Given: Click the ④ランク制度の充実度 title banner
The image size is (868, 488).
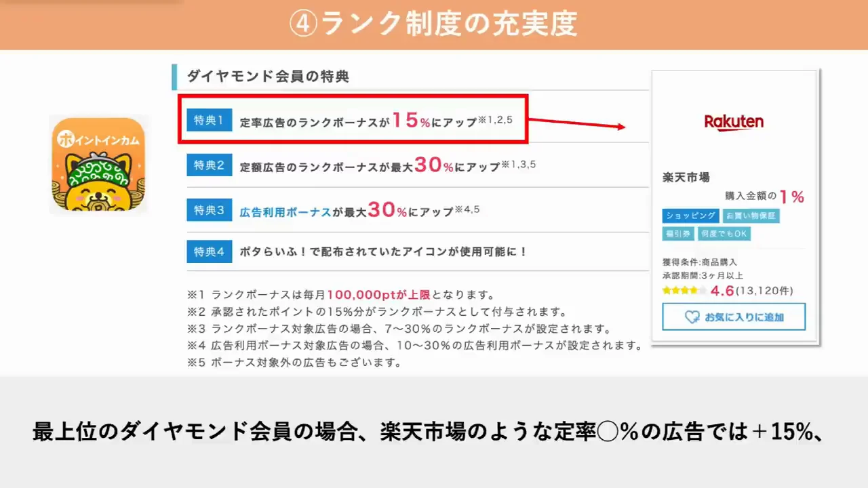Looking at the screenshot, I should coord(434,24).
